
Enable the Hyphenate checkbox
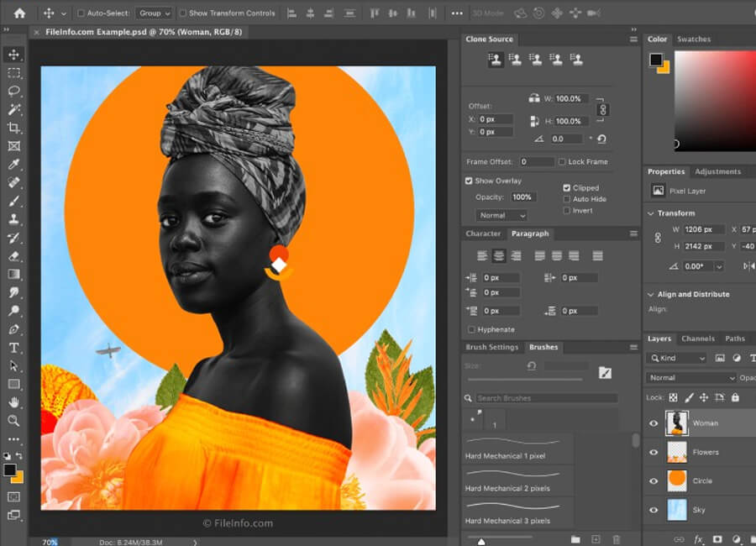point(471,329)
